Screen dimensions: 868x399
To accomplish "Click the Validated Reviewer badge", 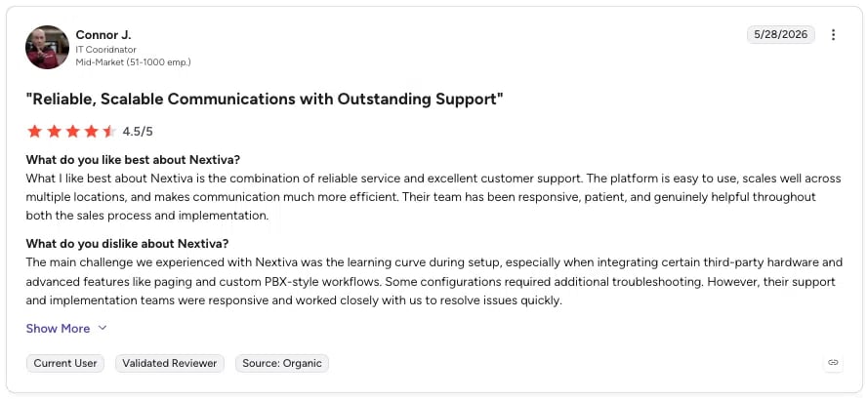I will point(169,363).
